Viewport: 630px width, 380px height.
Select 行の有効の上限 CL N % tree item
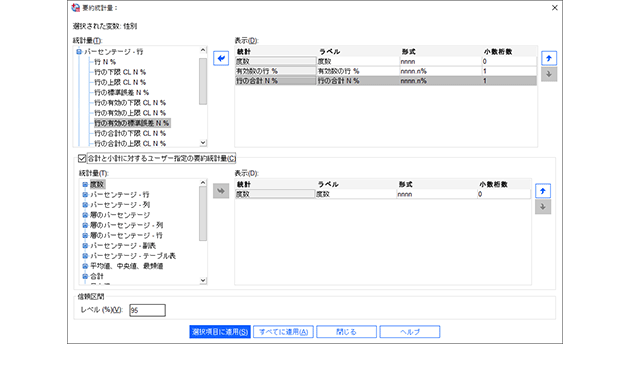(x=130, y=113)
